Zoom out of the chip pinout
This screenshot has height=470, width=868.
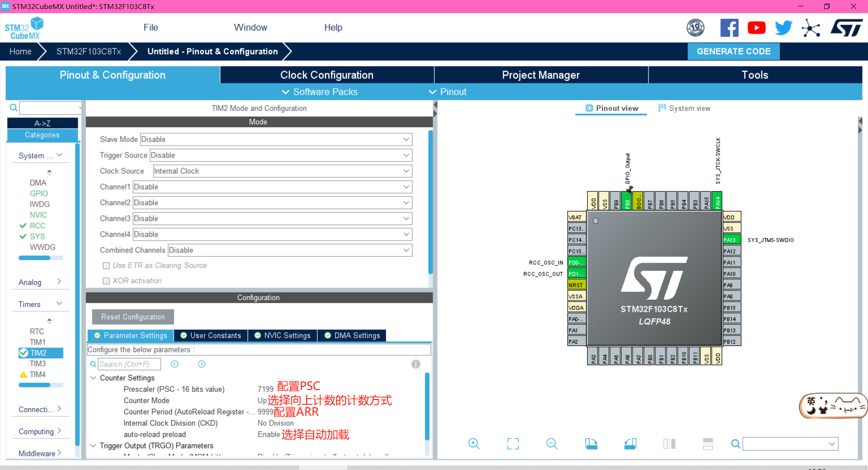tap(552, 444)
